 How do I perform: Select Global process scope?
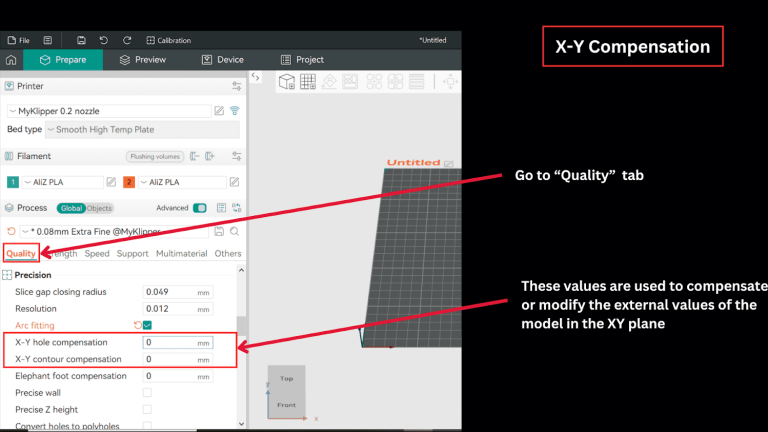coord(71,208)
